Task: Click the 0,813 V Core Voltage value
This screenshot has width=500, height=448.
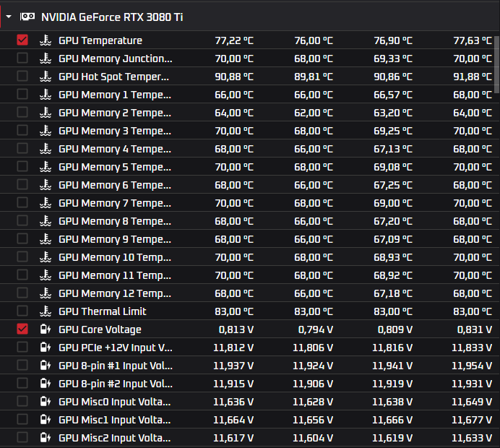Action: [236, 329]
